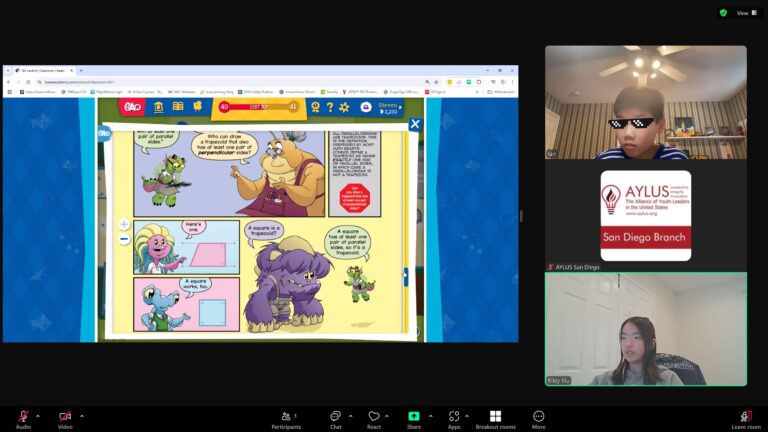The height and width of the screenshot is (432, 768).
Task: Click the green encryption shield icon
Action: [723, 13]
